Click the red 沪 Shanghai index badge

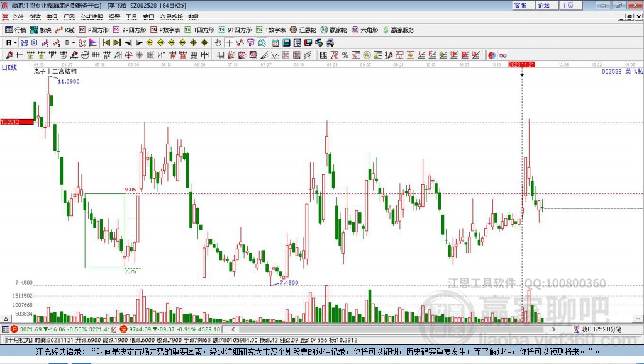14,329
